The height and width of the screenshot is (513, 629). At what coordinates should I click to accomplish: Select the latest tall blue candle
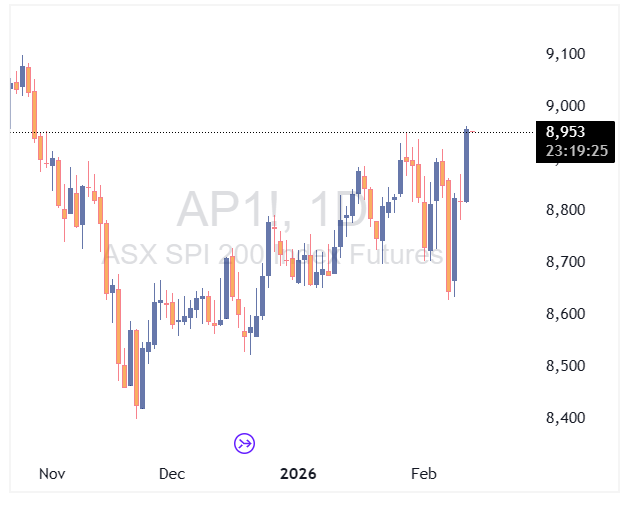(x=467, y=165)
